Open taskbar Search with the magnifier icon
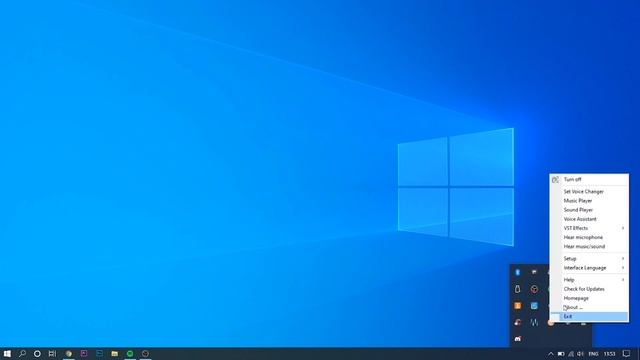640x360 pixels. coord(22,353)
